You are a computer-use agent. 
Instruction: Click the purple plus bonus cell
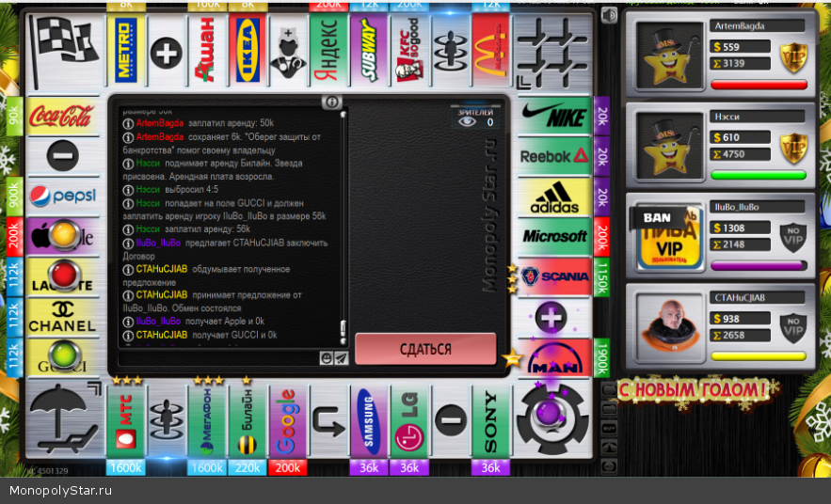551,317
